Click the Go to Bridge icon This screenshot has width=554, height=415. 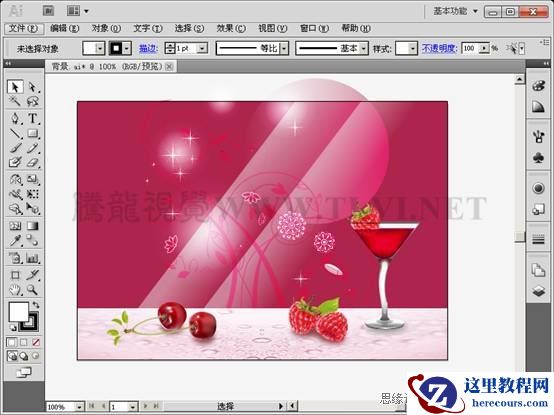(49, 11)
